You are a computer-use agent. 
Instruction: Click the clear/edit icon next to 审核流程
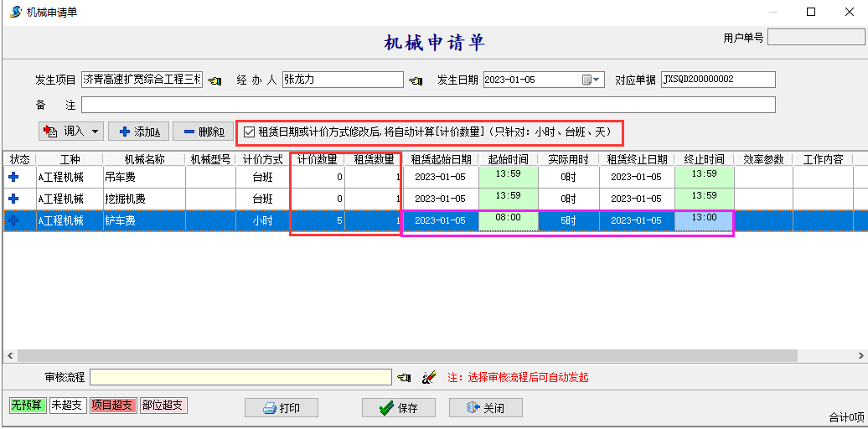(x=429, y=378)
